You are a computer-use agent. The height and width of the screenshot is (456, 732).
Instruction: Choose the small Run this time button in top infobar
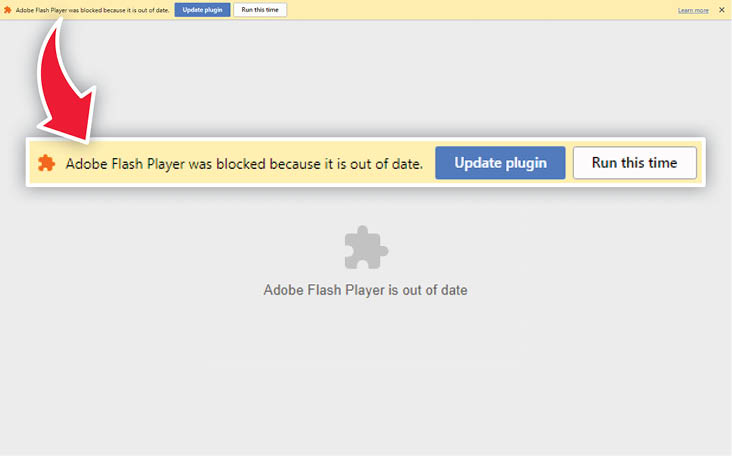tap(260, 10)
